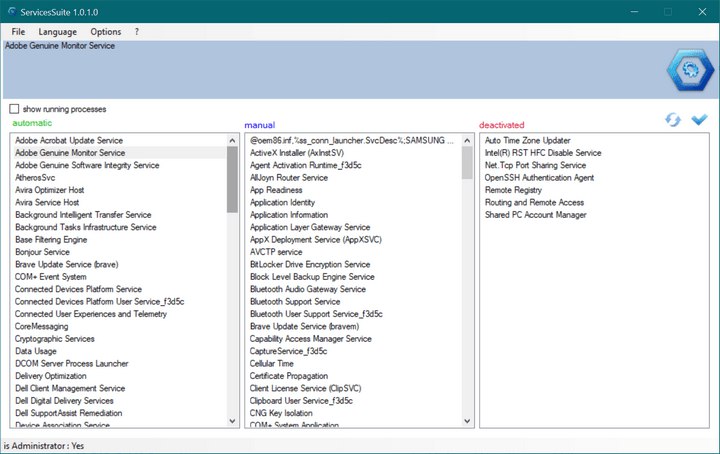Select Application Identity
Image resolution: width=720 pixels, height=454 pixels.
[282, 202]
